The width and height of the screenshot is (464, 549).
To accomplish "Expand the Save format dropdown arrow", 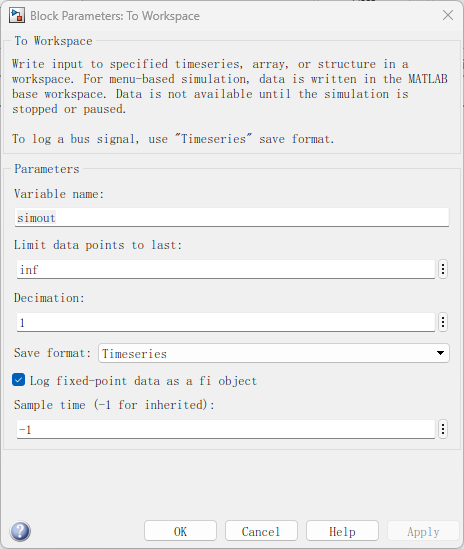I will [x=440, y=353].
